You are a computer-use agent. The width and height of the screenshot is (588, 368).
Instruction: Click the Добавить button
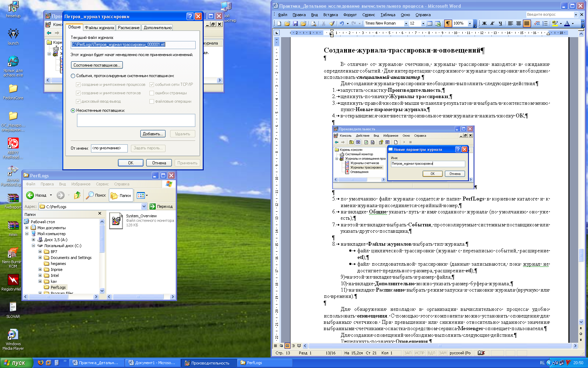pos(153,134)
